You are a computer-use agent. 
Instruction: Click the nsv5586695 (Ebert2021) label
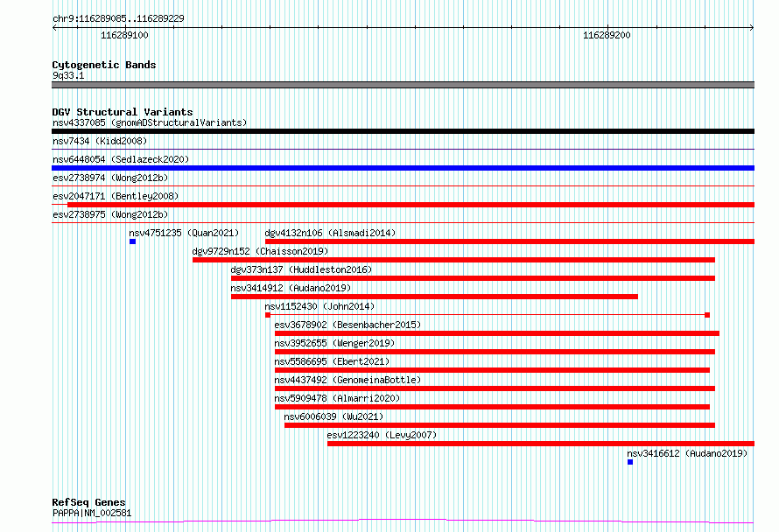click(x=332, y=361)
